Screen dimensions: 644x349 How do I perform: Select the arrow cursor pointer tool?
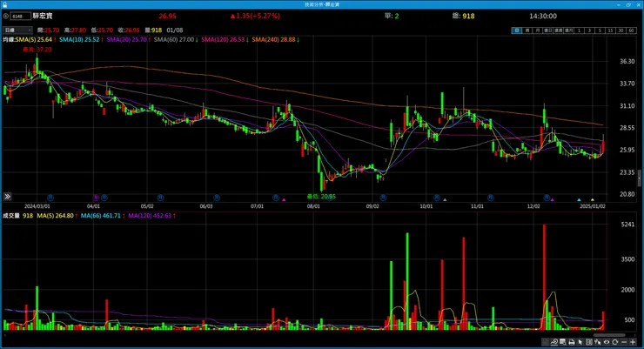coord(580,342)
